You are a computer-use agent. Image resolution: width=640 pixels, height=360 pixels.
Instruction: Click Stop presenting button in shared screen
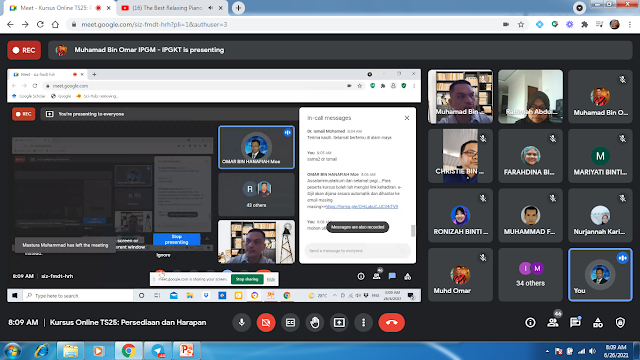point(176,239)
